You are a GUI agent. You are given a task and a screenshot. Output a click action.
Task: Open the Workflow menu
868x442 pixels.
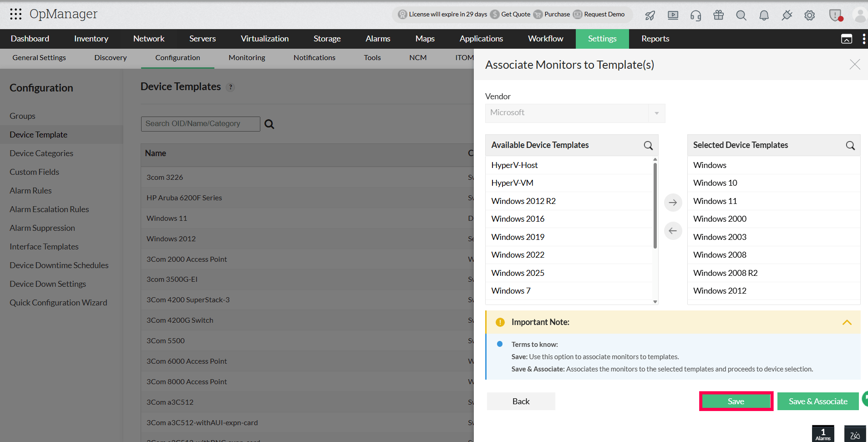(545, 39)
